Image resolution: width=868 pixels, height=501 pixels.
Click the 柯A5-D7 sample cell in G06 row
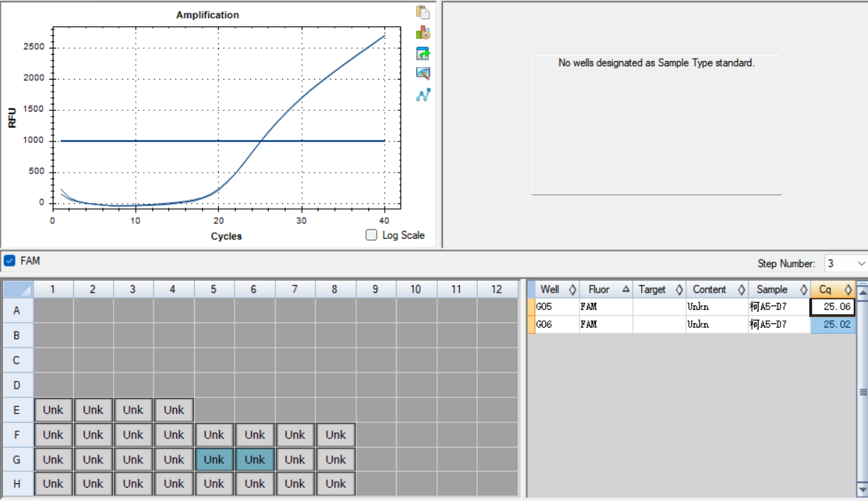(779, 325)
